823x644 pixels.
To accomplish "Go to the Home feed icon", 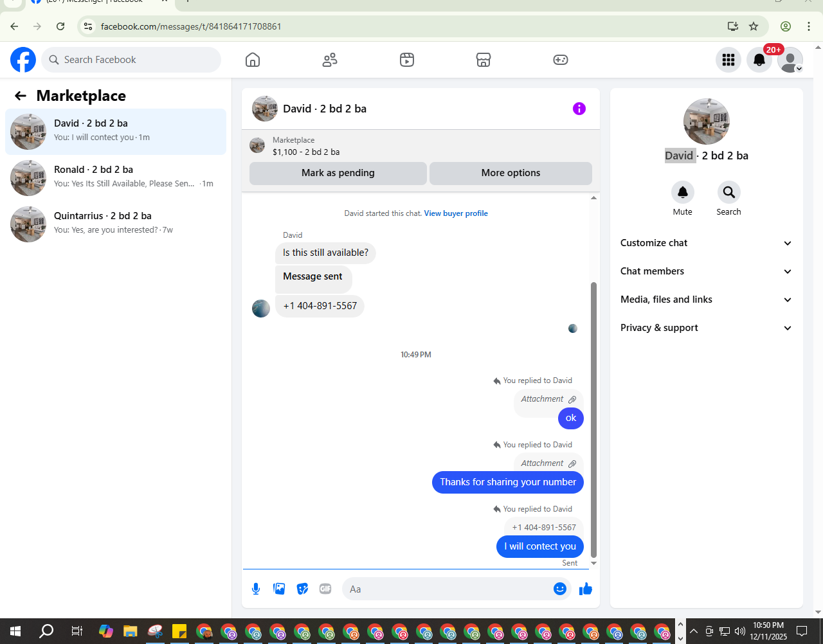I will pos(253,60).
